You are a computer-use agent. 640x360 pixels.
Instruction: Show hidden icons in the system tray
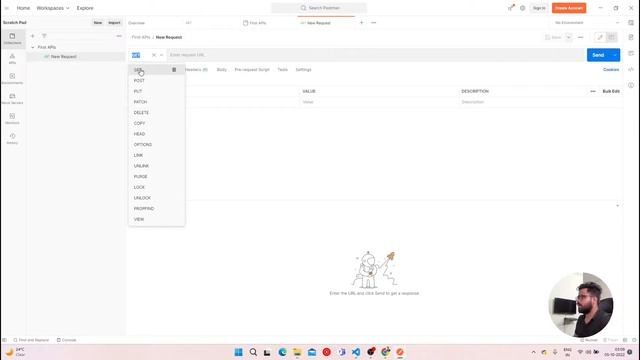533,352
